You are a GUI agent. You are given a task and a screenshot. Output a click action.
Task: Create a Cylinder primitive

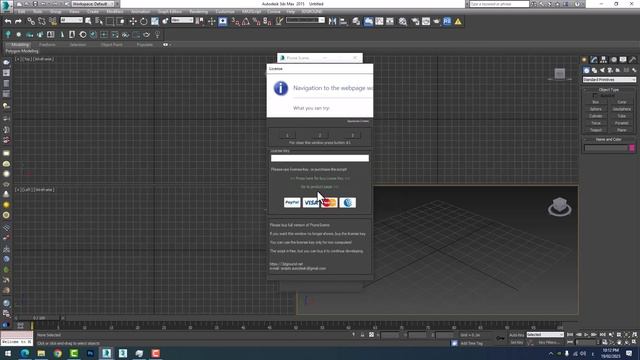pyautogui.click(x=596, y=116)
